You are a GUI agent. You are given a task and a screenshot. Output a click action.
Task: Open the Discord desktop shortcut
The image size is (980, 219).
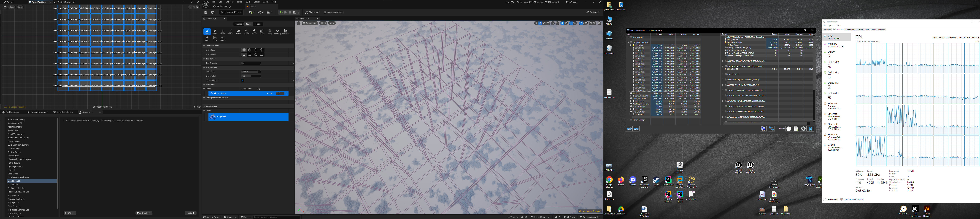pyautogui.click(x=633, y=181)
